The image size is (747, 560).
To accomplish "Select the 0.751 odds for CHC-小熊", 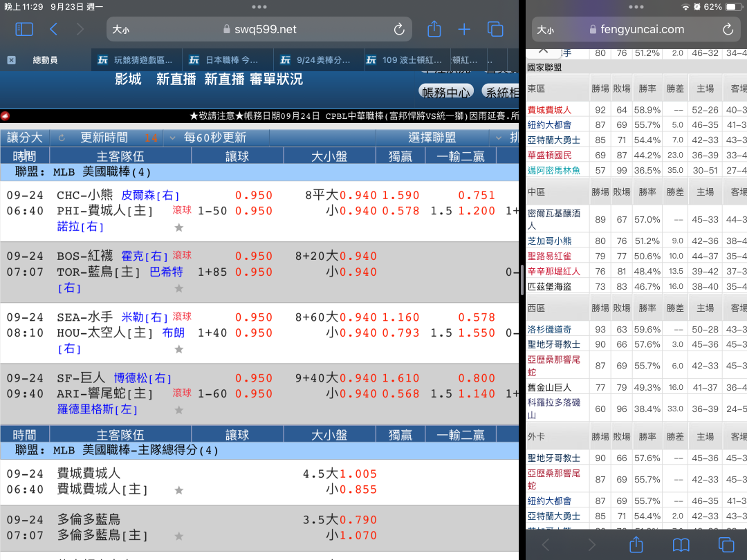I will tap(477, 195).
